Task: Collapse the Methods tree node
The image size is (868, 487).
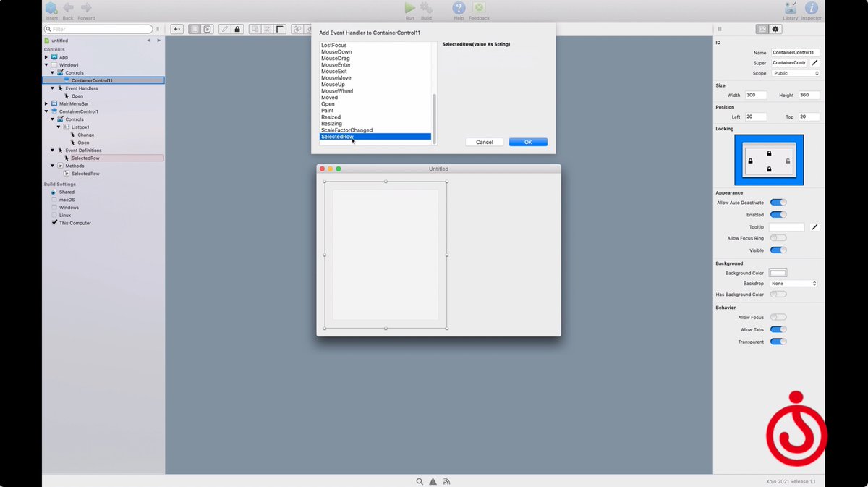Action: 52,166
